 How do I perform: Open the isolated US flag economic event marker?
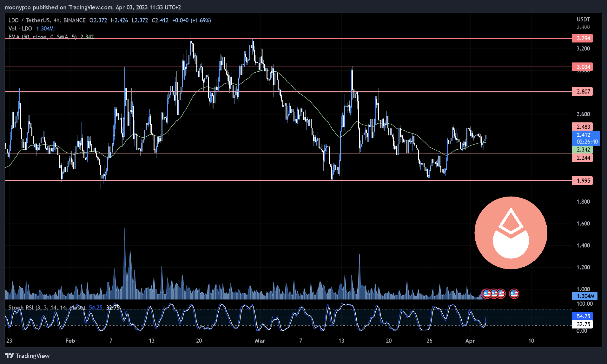point(514,294)
